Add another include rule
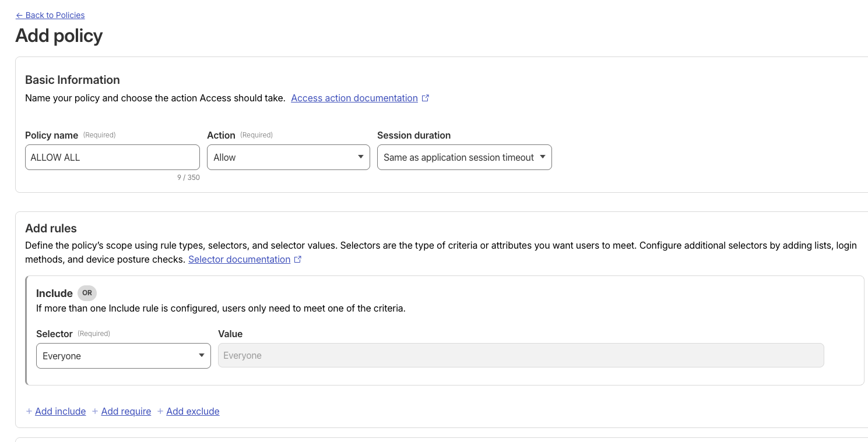Image resolution: width=868 pixels, height=442 pixels. click(x=60, y=411)
